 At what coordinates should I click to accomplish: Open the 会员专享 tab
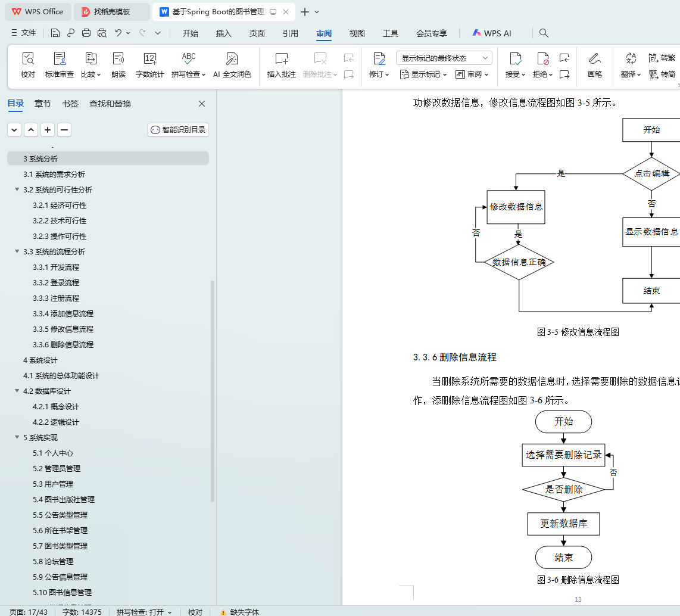[432, 33]
